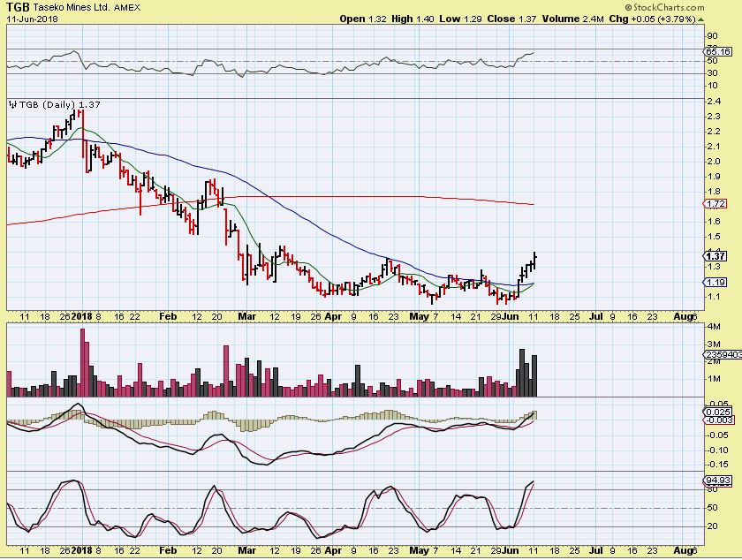Click the 30 level on RSI axis
This screenshot has width=742, height=560.
[712, 73]
